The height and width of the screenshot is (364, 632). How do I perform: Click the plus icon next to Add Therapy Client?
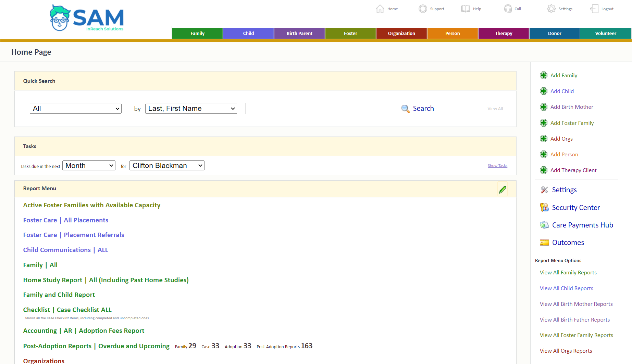click(544, 170)
